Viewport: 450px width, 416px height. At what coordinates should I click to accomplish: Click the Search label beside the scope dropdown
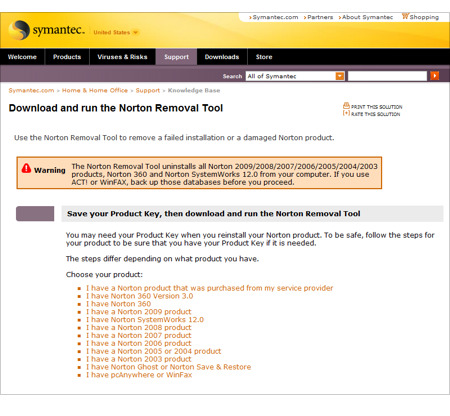232,76
